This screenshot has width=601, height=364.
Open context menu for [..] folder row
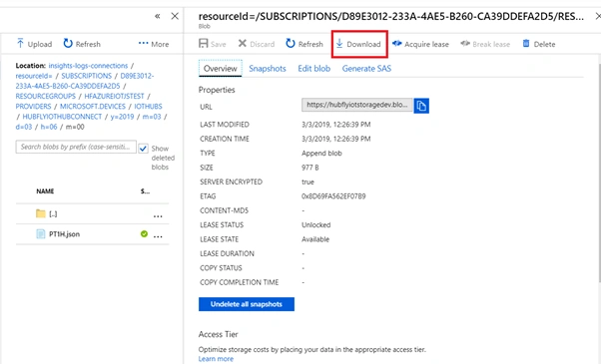pos(158,216)
